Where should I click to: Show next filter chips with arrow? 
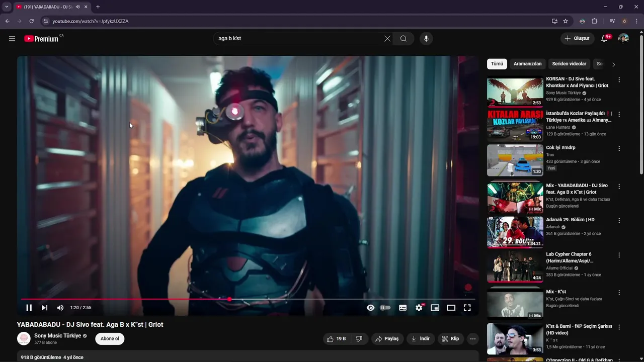(x=613, y=64)
